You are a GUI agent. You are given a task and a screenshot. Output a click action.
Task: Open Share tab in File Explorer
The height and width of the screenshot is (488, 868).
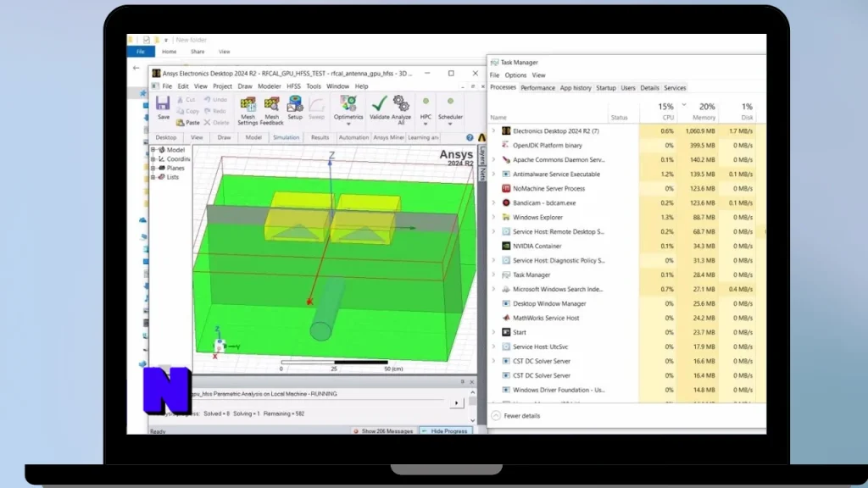click(x=198, y=52)
